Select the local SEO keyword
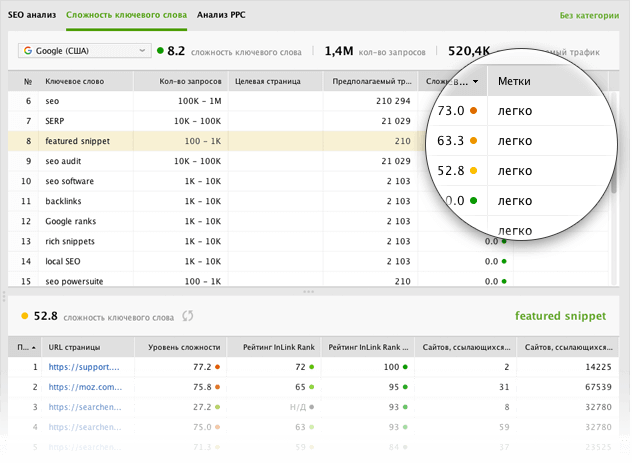Image resolution: width=632 pixels, height=463 pixels. (62, 262)
